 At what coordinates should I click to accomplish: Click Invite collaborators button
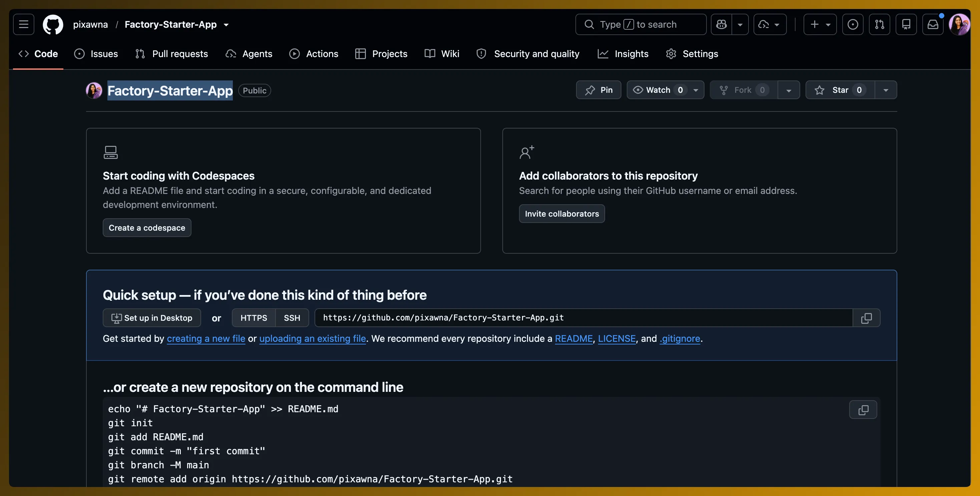point(562,214)
